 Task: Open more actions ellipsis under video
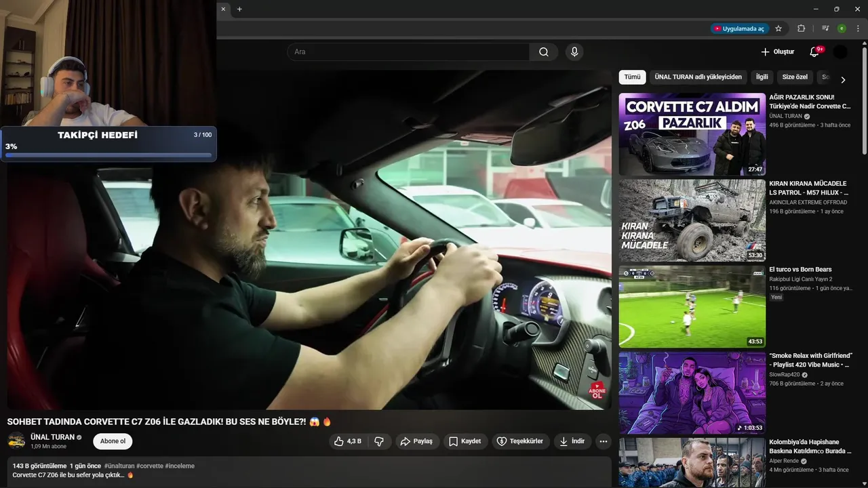point(603,441)
